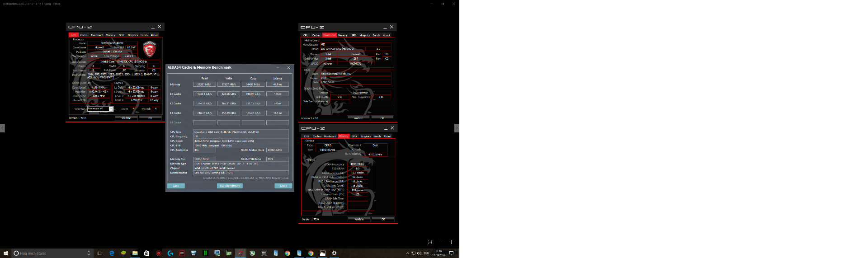Click Start Benchmark in AIDA64
This screenshot has width=868, height=258.
[x=230, y=186]
